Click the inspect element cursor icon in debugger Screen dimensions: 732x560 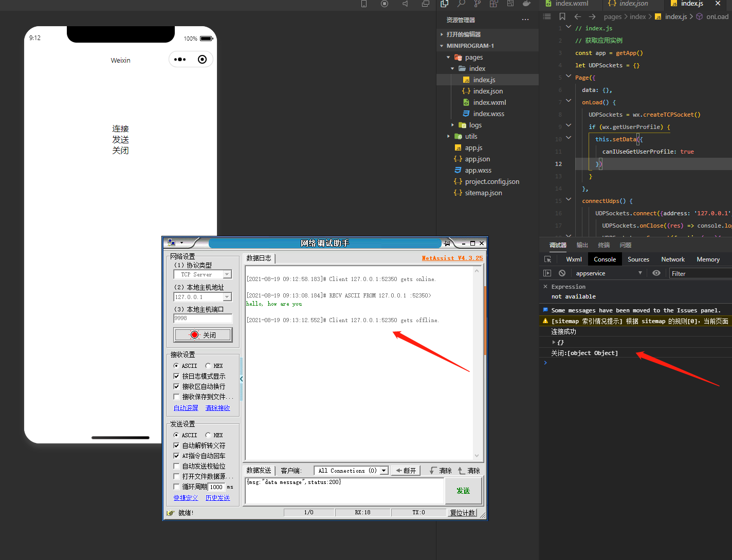tap(548, 259)
